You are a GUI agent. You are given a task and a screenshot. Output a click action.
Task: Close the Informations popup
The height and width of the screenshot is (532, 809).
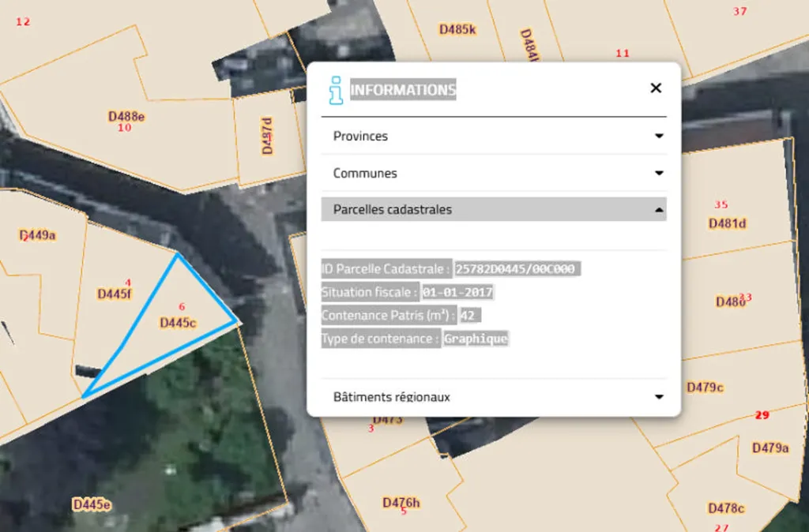pyautogui.click(x=656, y=88)
